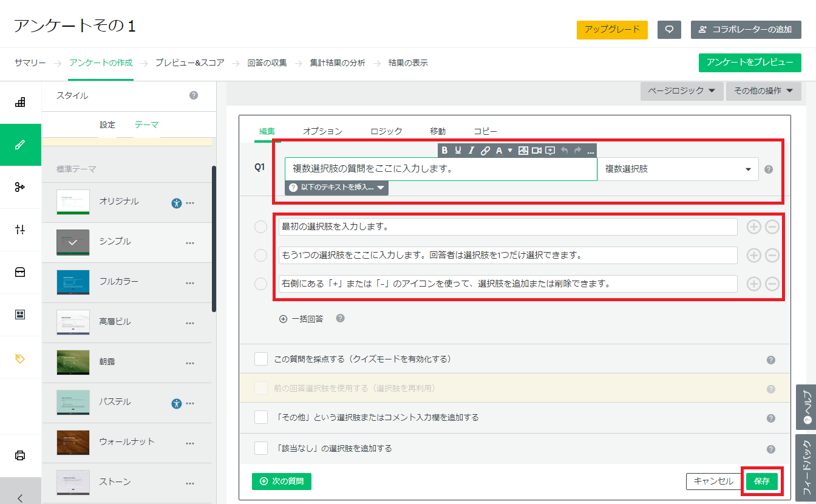816x504 pixels.
Task: Open the paintbrush style sidebar icon
Action: [x=20, y=145]
